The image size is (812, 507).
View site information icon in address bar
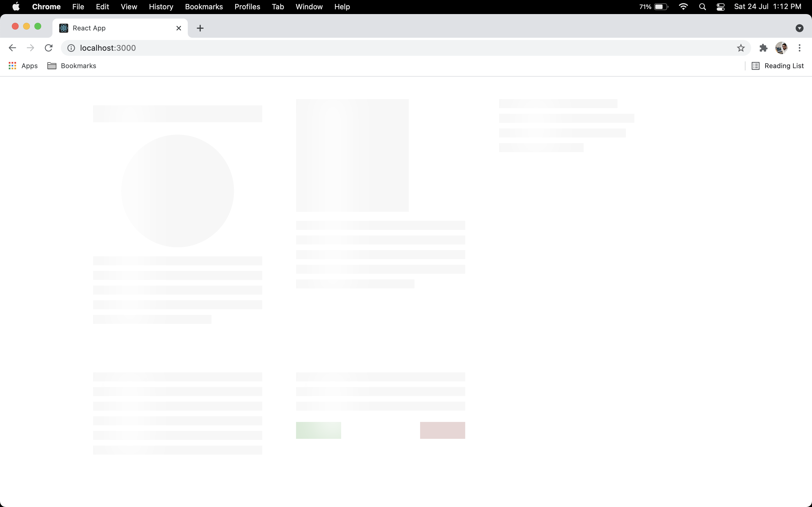click(71, 48)
